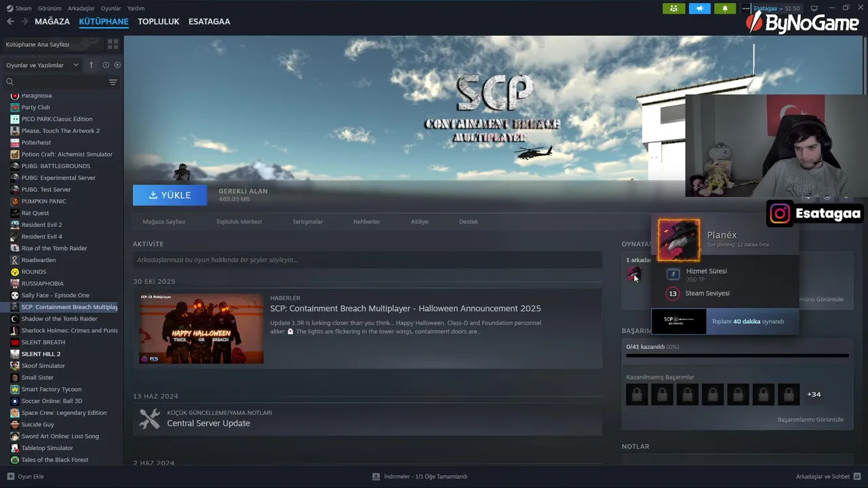Switch to TOPLULUK tab

(x=159, y=22)
